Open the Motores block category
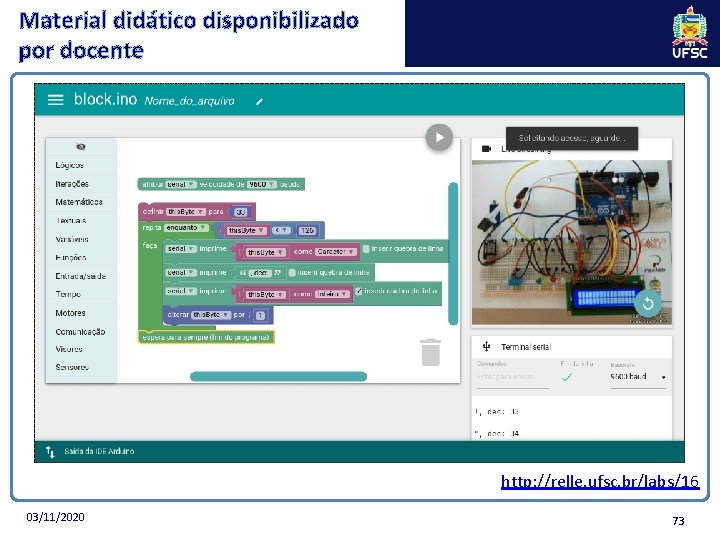Image resolution: width=720 pixels, height=540 pixels. [70, 313]
